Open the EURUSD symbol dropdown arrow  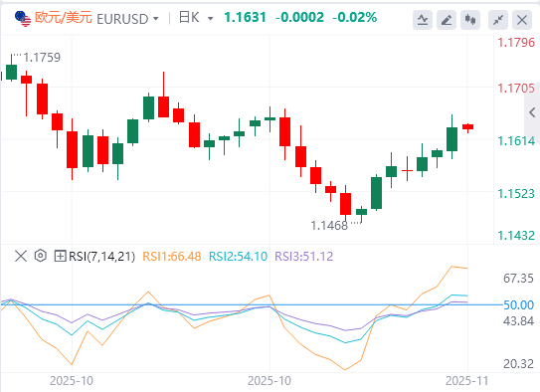pyautogui.click(x=156, y=19)
